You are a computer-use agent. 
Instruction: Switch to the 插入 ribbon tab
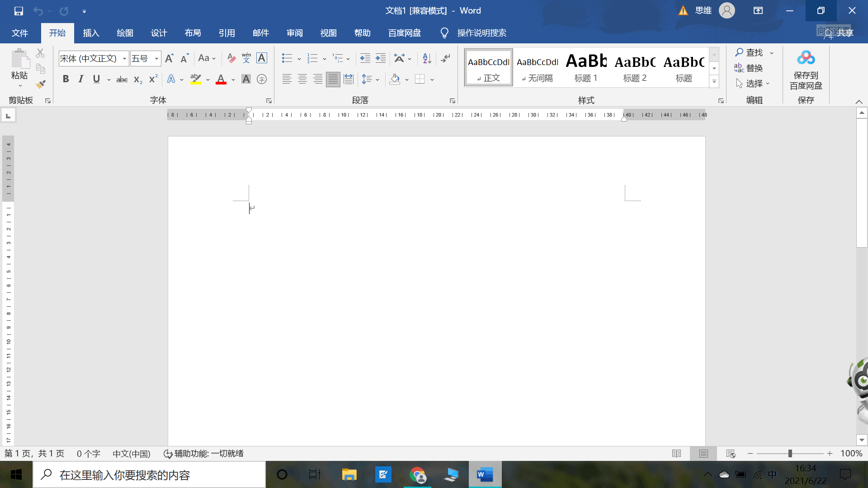(91, 33)
